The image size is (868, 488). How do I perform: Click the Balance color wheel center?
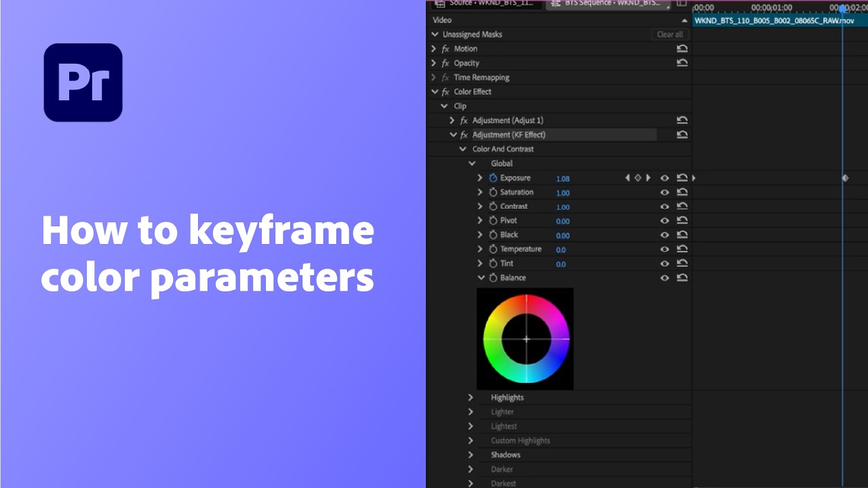pos(526,338)
